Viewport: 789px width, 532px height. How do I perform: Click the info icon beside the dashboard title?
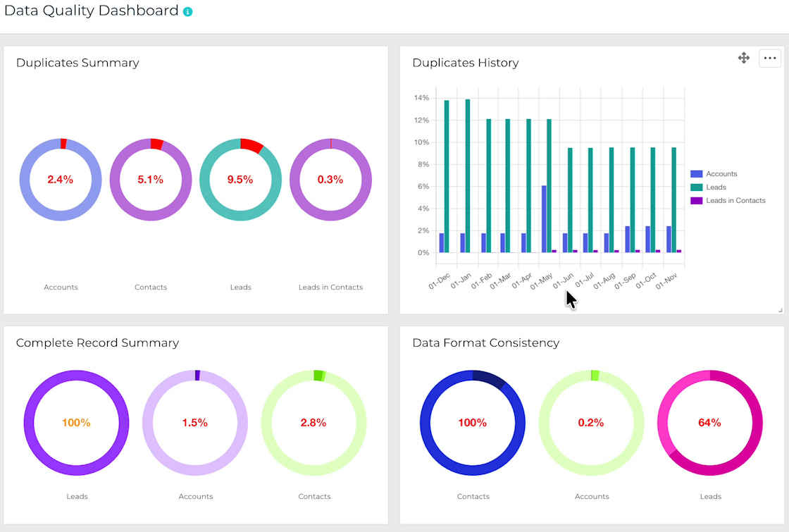point(187,11)
